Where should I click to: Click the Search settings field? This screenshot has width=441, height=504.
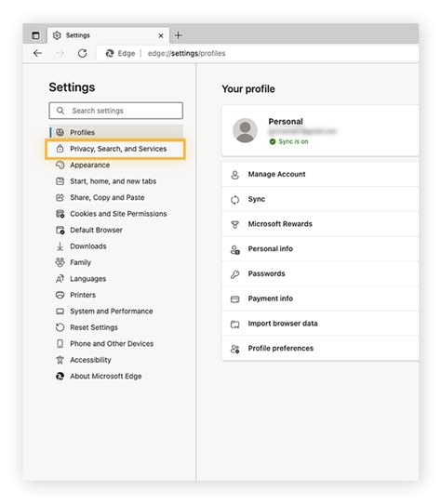pyautogui.click(x=115, y=111)
